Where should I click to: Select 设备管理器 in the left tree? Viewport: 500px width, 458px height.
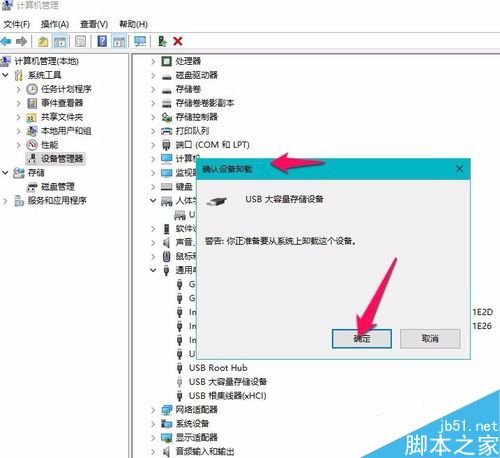(x=62, y=159)
